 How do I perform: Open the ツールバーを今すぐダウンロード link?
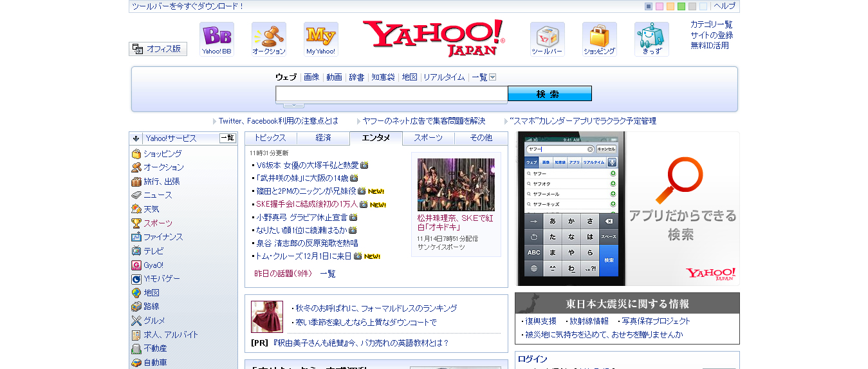click(188, 6)
